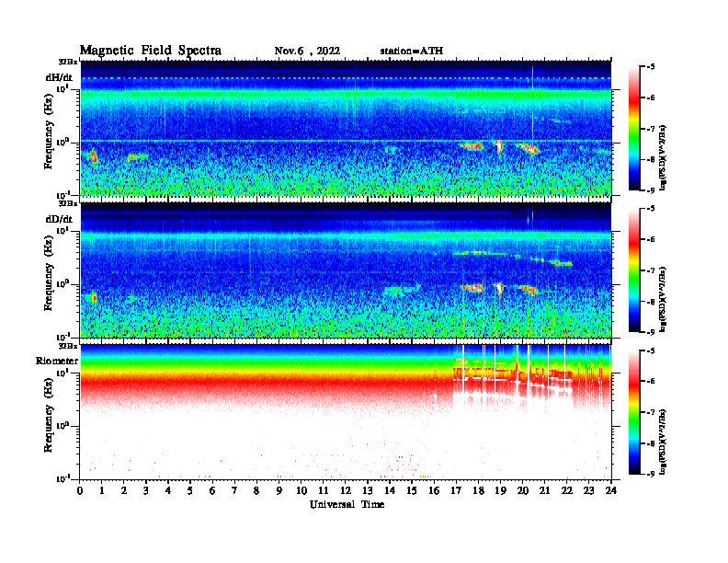Screen dimensions: 728x563
Task: Click hour "6" on the time axis
Action: pos(212,490)
